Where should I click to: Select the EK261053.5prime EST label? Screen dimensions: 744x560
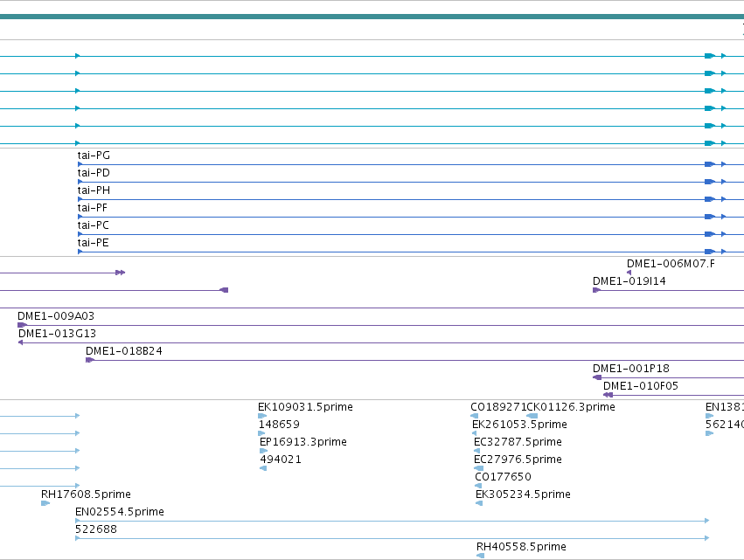519,425
